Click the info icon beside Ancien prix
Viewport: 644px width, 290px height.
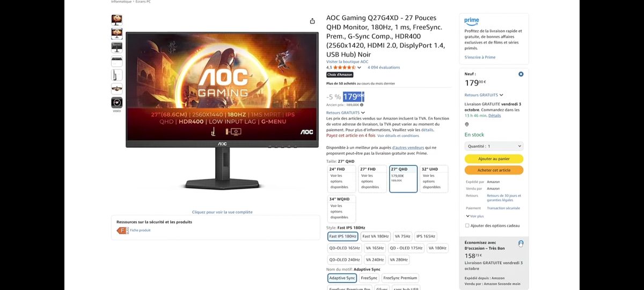(x=361, y=105)
